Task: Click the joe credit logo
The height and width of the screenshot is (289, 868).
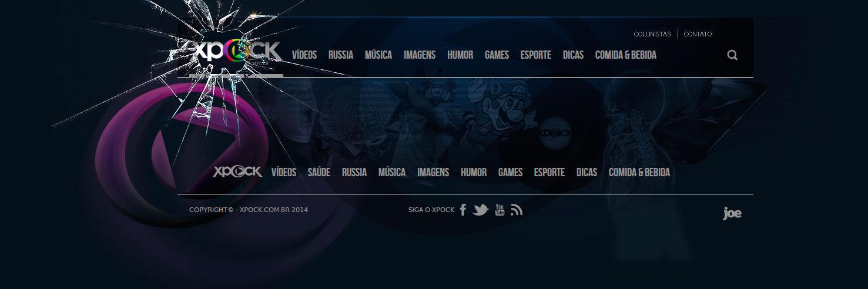Action: (732, 214)
